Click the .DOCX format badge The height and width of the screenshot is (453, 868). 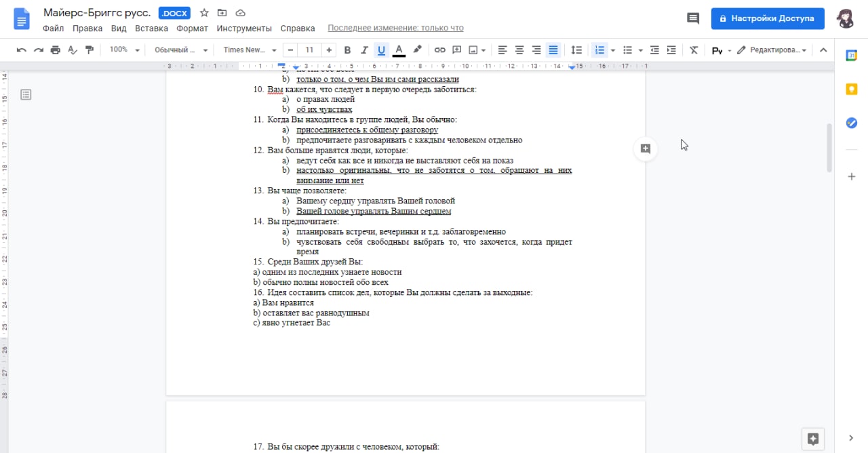pyautogui.click(x=175, y=14)
